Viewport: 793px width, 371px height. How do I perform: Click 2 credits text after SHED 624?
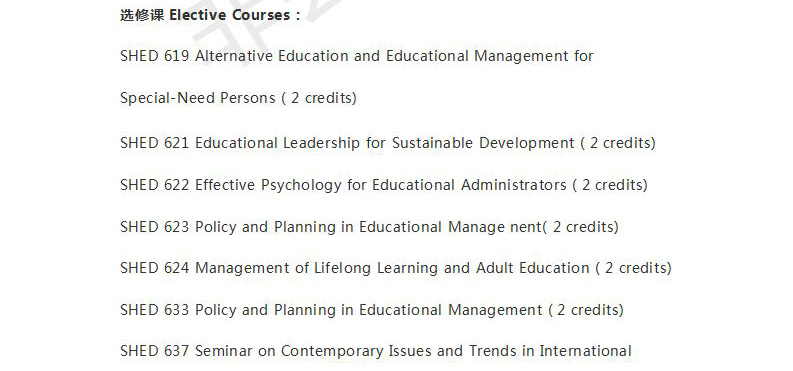coord(634,268)
